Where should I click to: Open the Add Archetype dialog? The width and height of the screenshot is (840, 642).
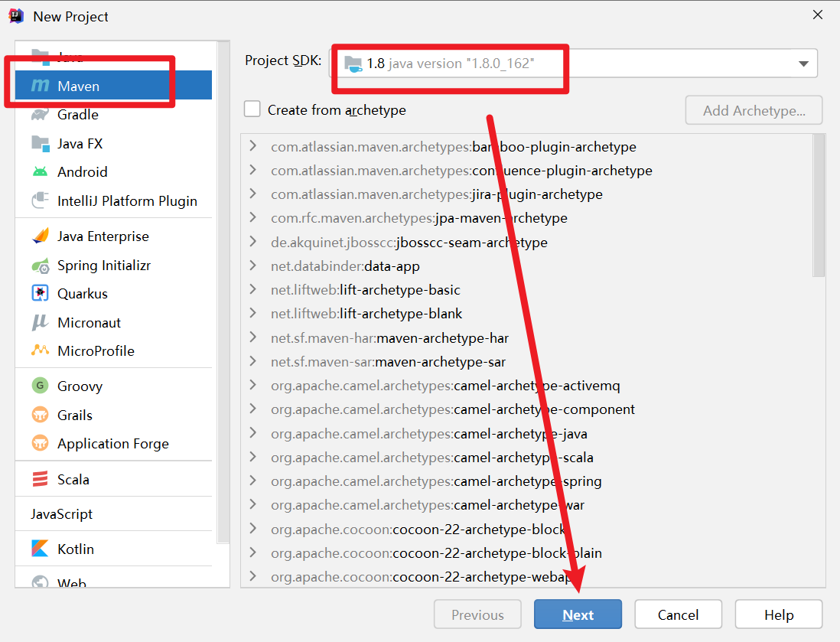(753, 110)
